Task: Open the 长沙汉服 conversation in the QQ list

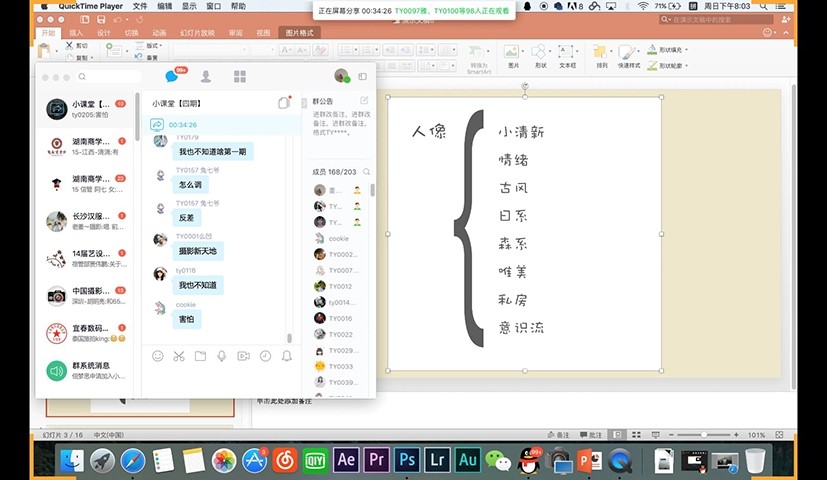Action: pyautogui.click(x=86, y=221)
